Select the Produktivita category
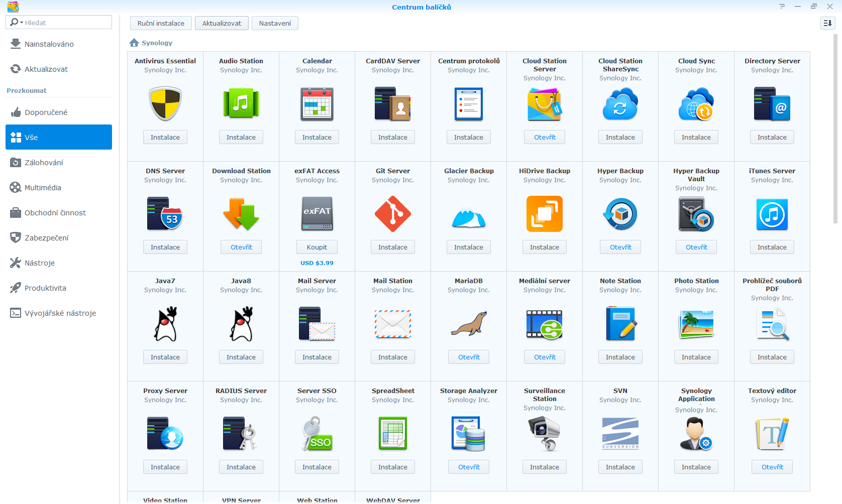Screen dimensions: 842x504 click(x=59, y=288)
